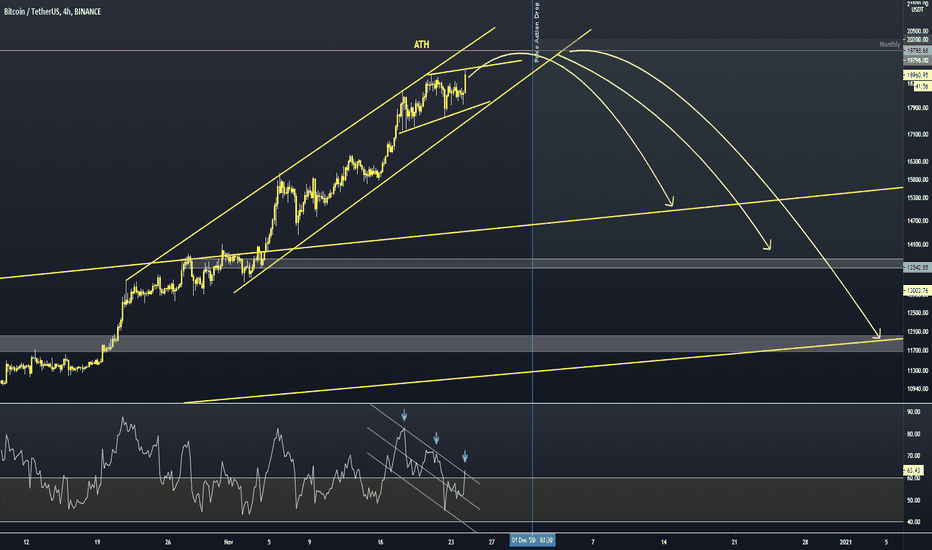Click the 61.43 RSI value label
The width and height of the screenshot is (932, 550).
click(914, 470)
